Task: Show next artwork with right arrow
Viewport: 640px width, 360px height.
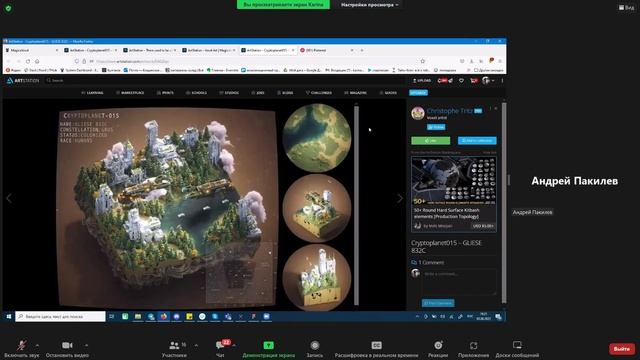Action: click(x=400, y=198)
